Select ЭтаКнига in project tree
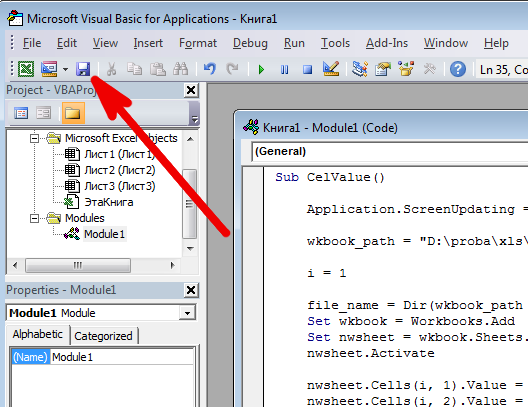This screenshot has width=528, height=407. 108,202
